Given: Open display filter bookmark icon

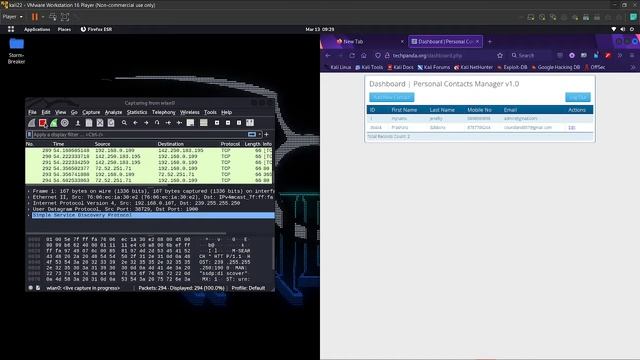Looking at the screenshot, I should click(29, 134).
